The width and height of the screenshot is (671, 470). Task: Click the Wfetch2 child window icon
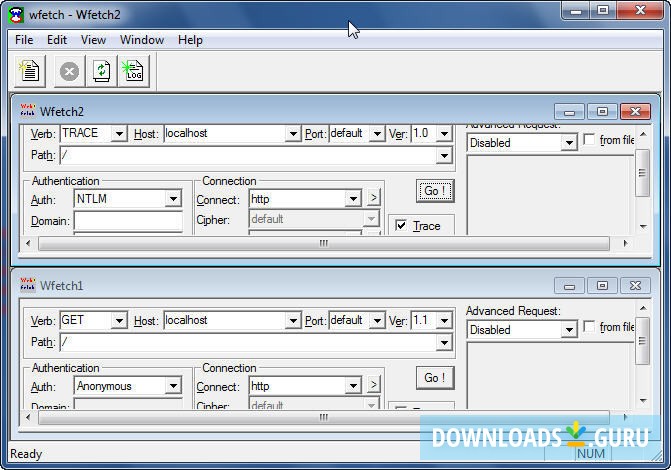pyautogui.click(x=27, y=110)
